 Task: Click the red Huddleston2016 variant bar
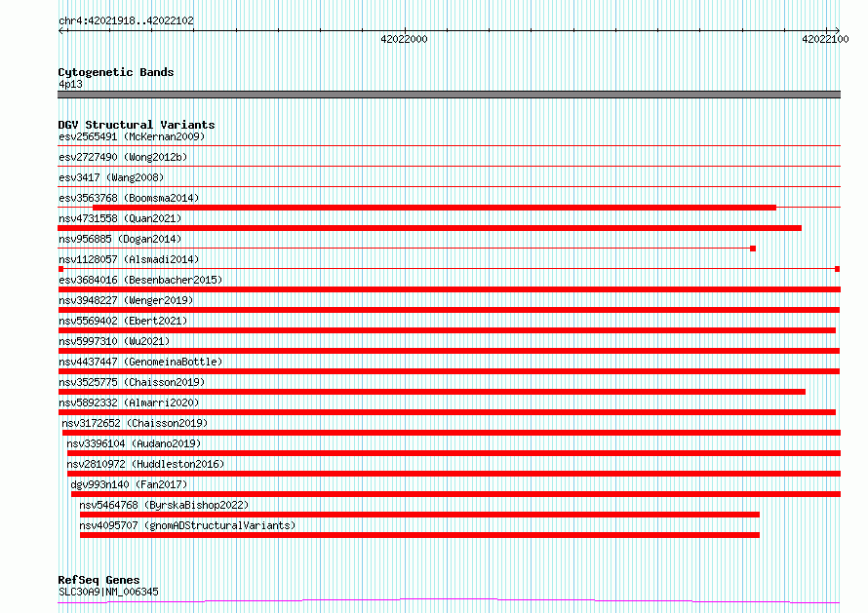click(454, 474)
